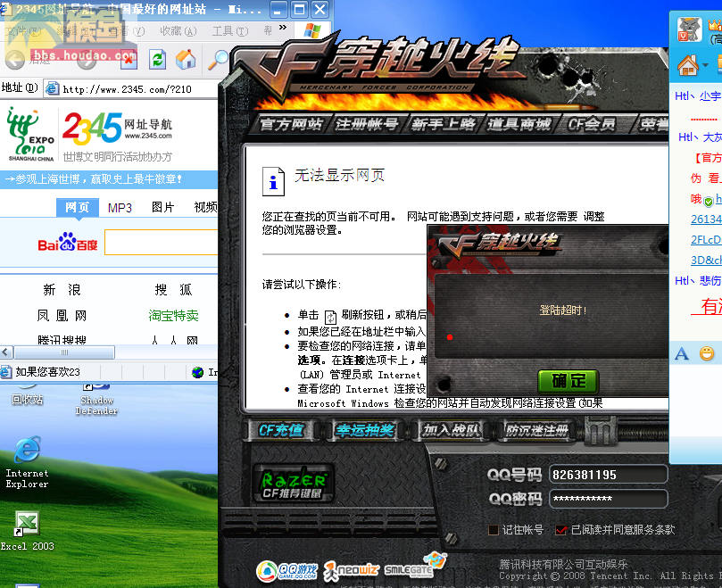Click the house icon in QQ window

click(x=688, y=64)
